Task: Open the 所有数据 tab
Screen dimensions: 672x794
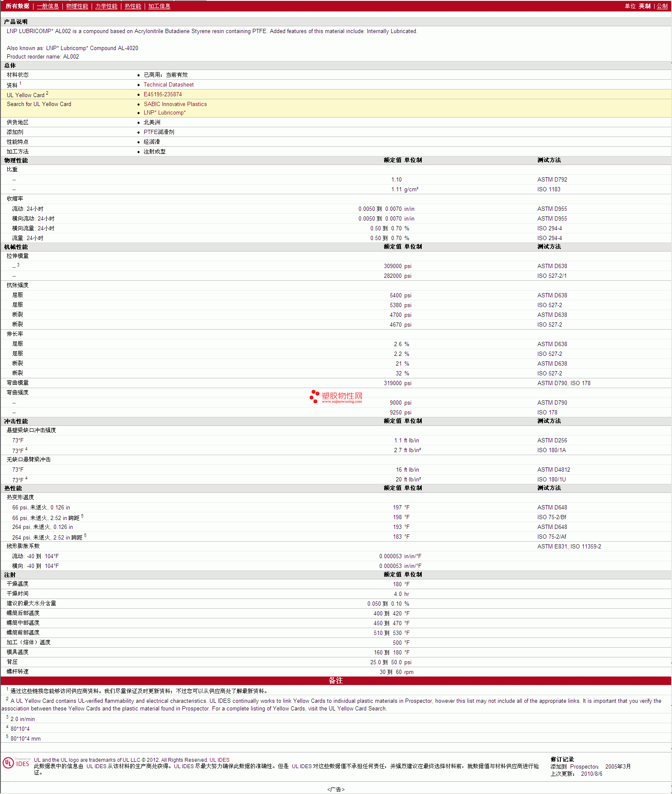Action: click(x=17, y=6)
